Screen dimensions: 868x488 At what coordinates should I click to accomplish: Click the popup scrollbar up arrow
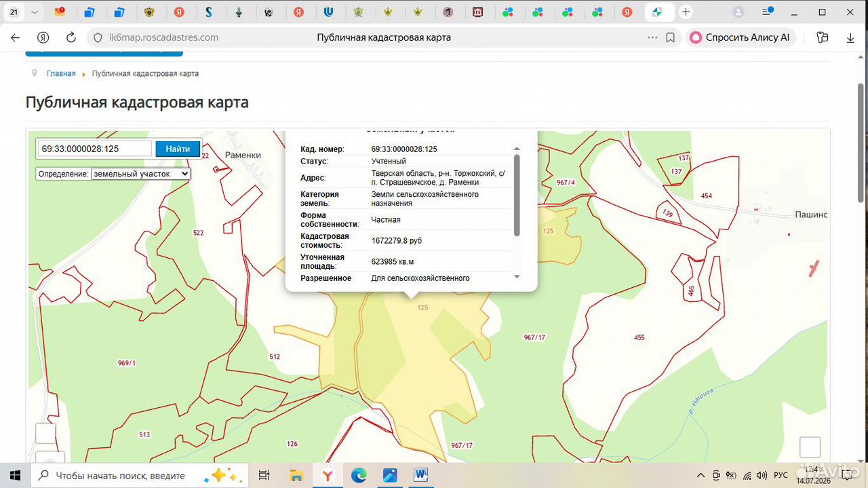point(517,149)
